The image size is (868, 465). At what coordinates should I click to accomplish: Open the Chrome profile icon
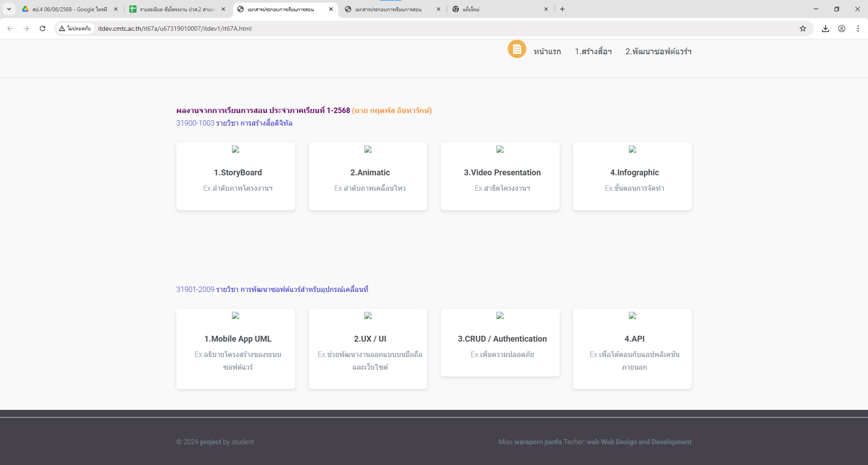842,28
